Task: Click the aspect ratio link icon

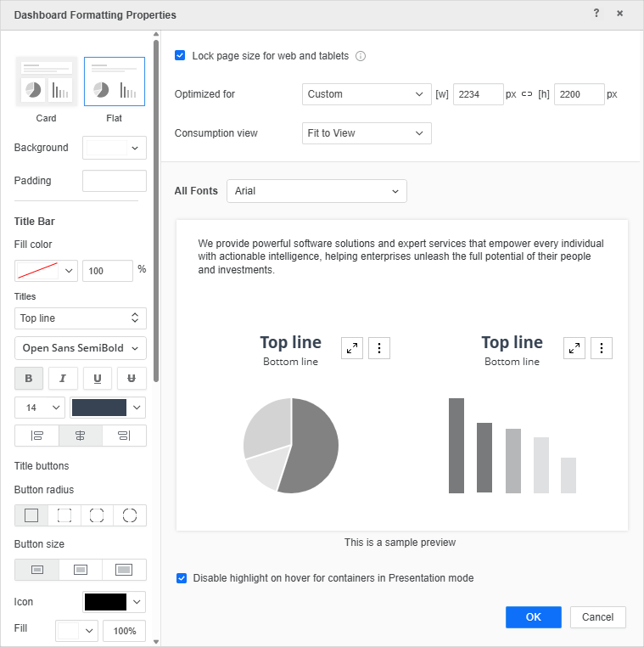Action: click(527, 94)
